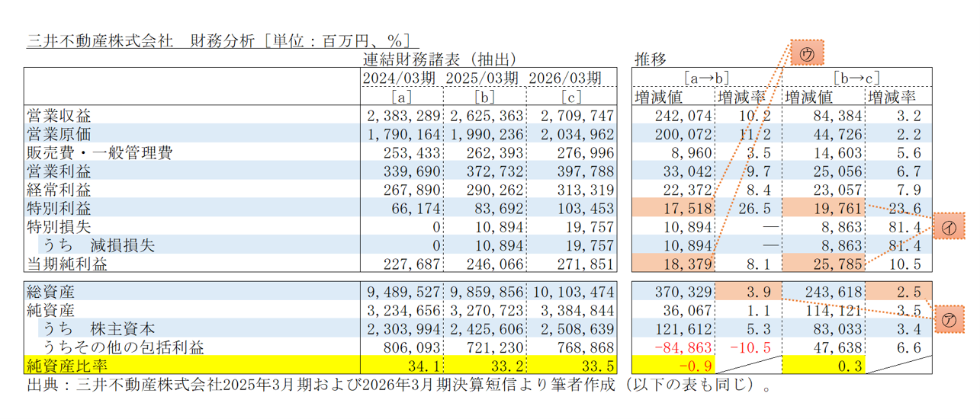Select the 営業原価 row label
The image size is (980, 419).
pos(58,134)
